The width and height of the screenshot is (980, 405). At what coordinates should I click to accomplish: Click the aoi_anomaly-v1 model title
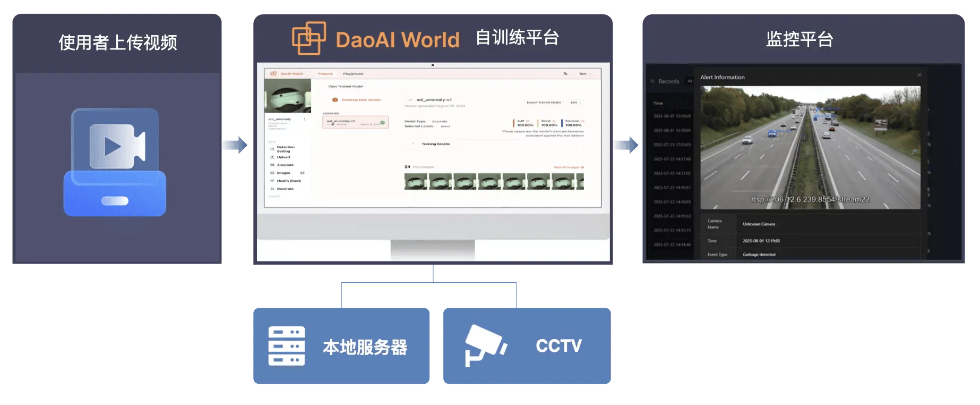tap(434, 100)
